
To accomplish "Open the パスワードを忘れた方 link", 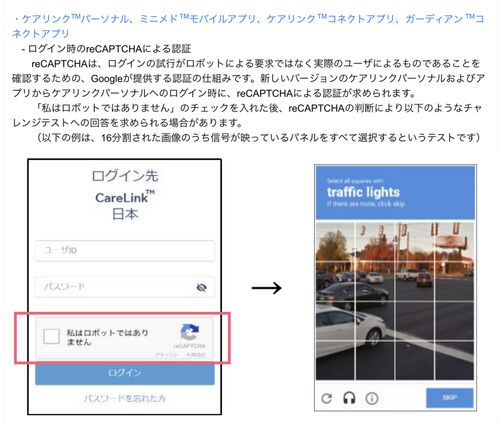I will (125, 398).
